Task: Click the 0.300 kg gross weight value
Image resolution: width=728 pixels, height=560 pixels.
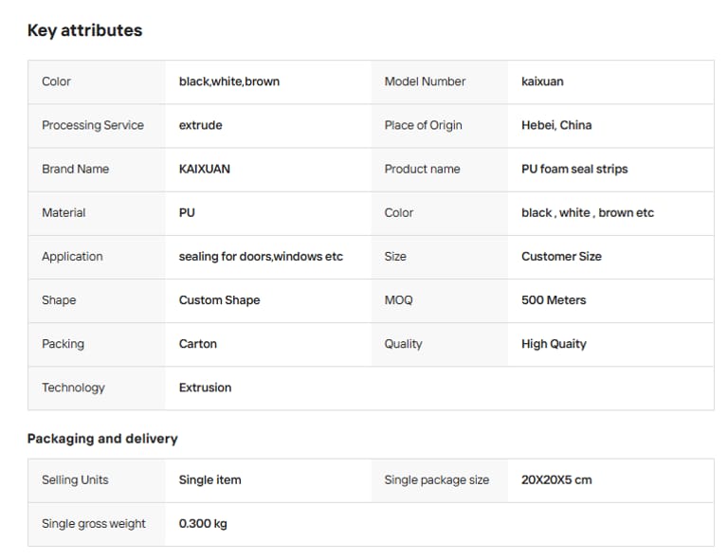Action: (203, 523)
